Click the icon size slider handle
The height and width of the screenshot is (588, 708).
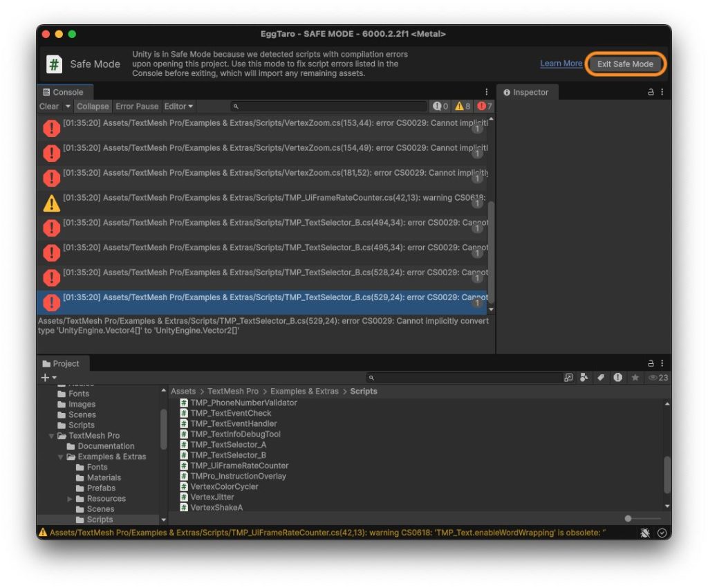click(x=628, y=518)
